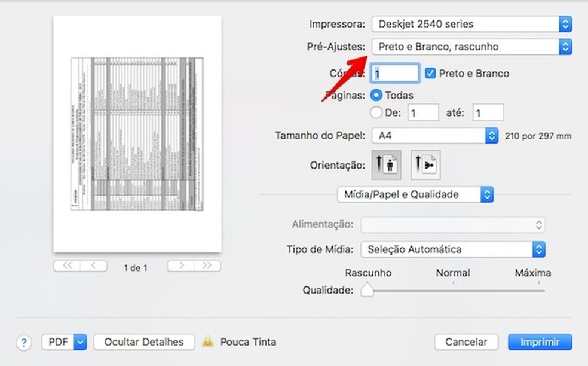Open the Tamanho do Papel dropdown

[434, 135]
